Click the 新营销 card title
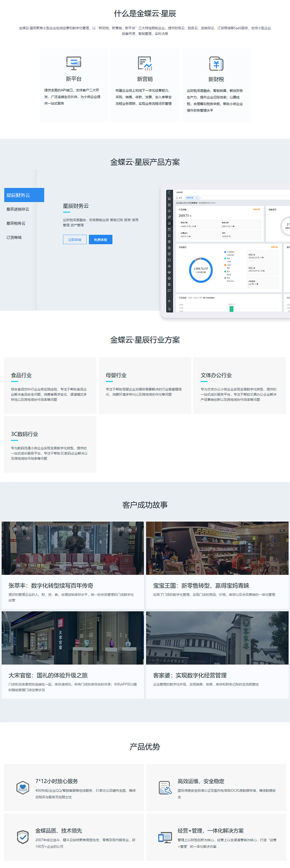 coord(145,79)
